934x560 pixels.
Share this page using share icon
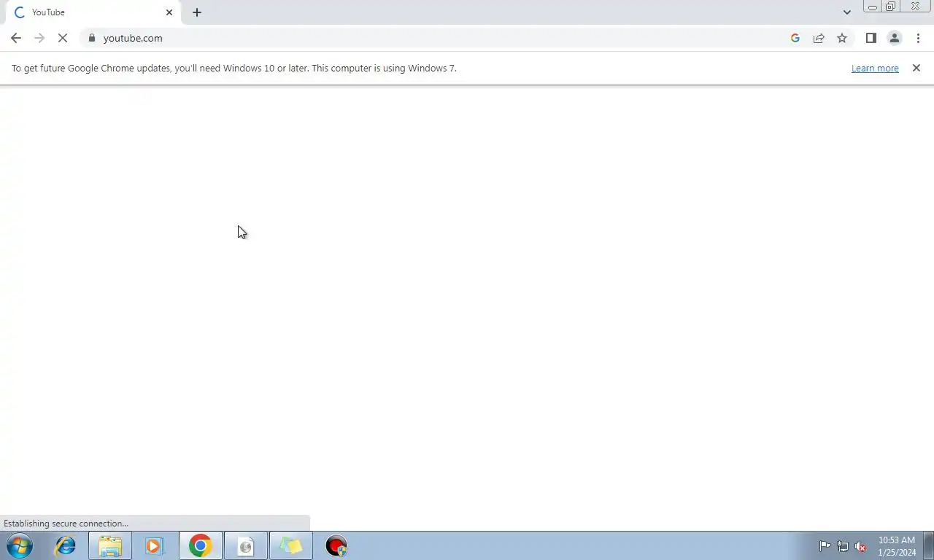coord(819,38)
